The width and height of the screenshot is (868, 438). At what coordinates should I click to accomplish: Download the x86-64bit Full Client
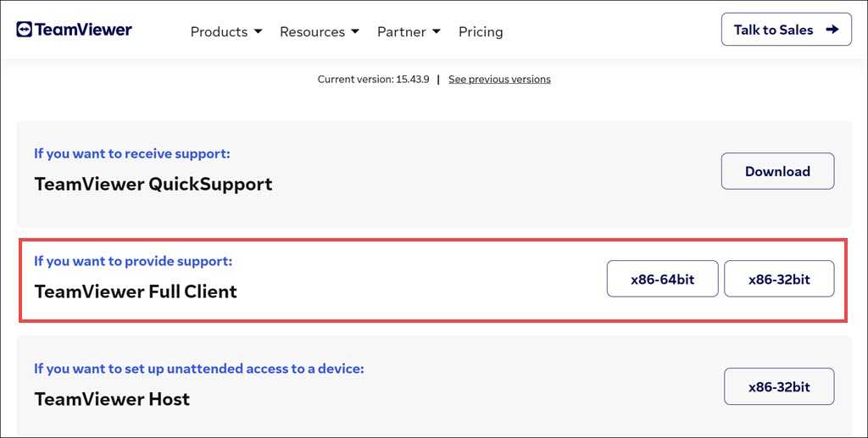tap(662, 279)
